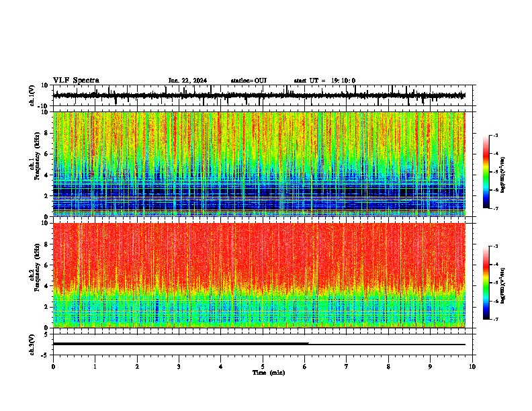Click the "Time (min)" axis label
The image size is (532, 411).
coord(269,373)
